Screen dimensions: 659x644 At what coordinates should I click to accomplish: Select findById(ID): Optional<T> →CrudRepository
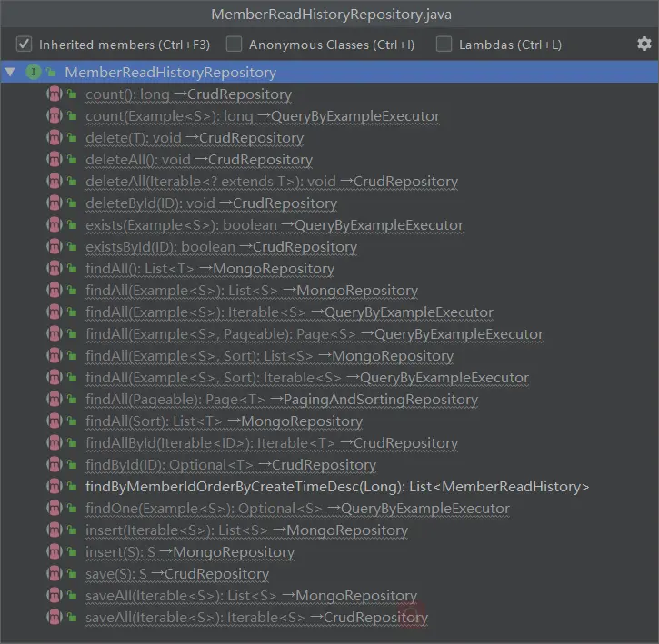pos(231,465)
